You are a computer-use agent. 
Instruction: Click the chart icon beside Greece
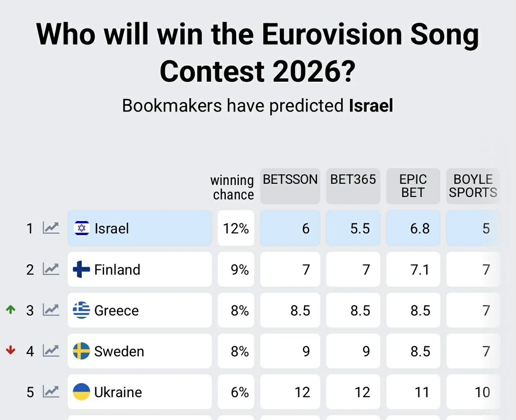click(x=50, y=310)
